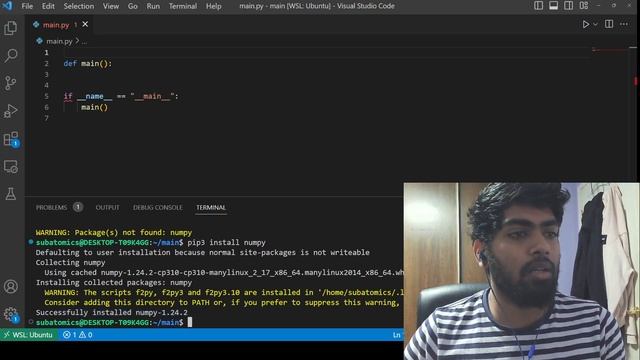Customize layout icon in title bar
This screenshot has height=360, width=640.
pyautogui.click(x=584, y=6)
